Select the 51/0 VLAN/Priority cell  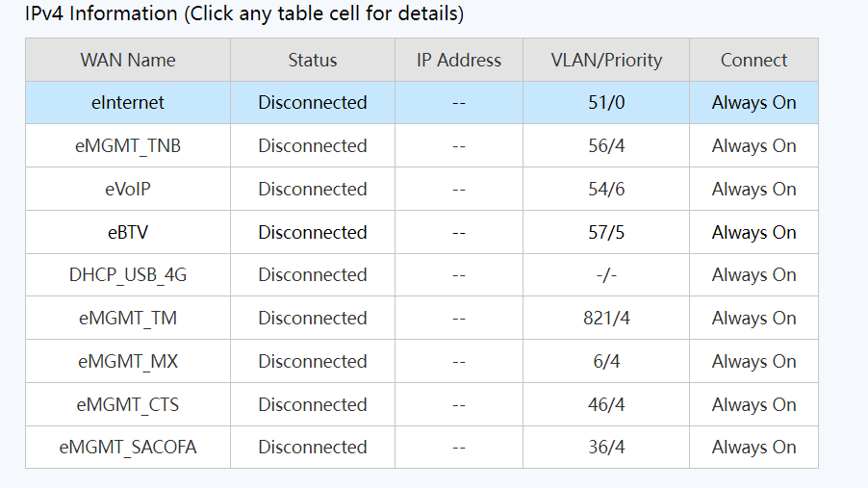606,102
